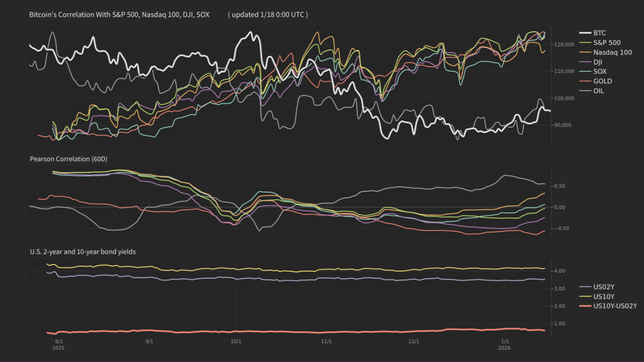Toggle the BTC series in the legend
This screenshot has height=362, width=644.
click(599, 33)
